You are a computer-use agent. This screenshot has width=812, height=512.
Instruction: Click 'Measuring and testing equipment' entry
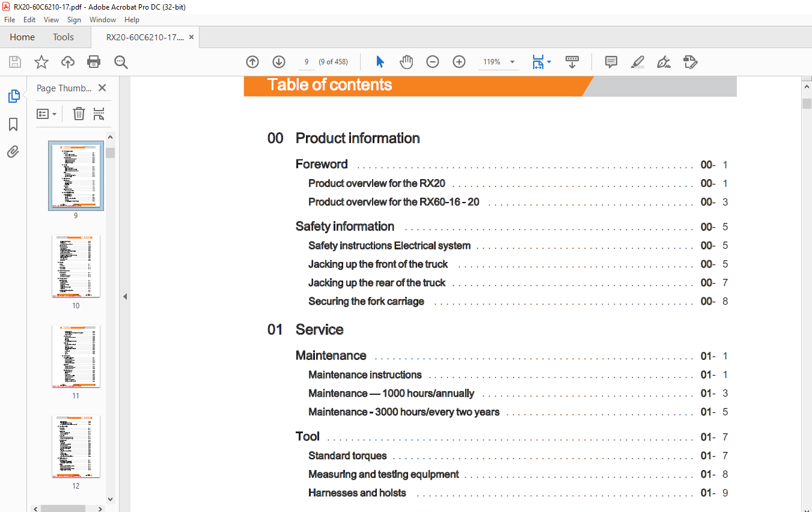tap(383, 474)
